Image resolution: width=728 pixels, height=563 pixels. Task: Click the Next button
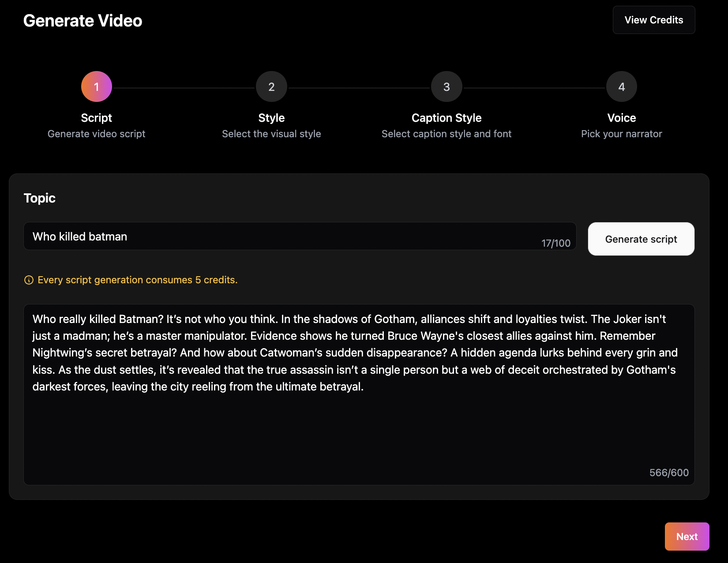[x=687, y=537]
